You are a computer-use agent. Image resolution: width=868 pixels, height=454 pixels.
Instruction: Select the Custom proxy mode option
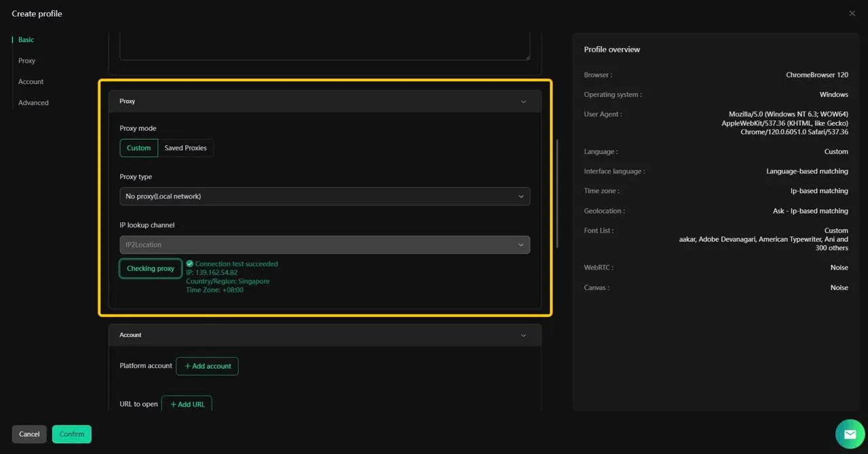[x=138, y=148]
